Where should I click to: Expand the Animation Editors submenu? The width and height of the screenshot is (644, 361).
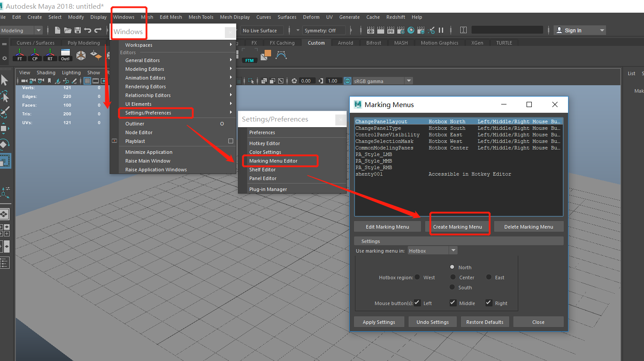click(x=177, y=78)
